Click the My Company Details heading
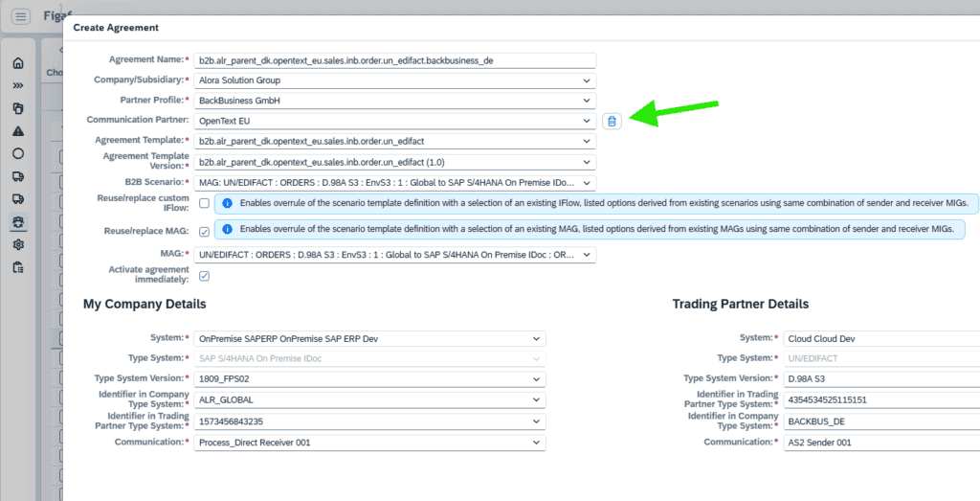 [145, 305]
